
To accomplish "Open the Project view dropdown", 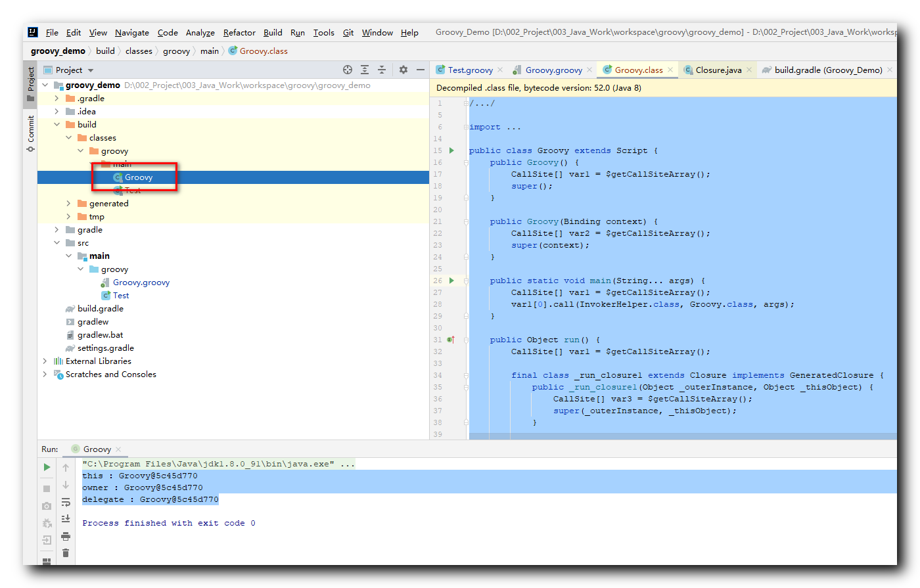I will click(x=91, y=70).
